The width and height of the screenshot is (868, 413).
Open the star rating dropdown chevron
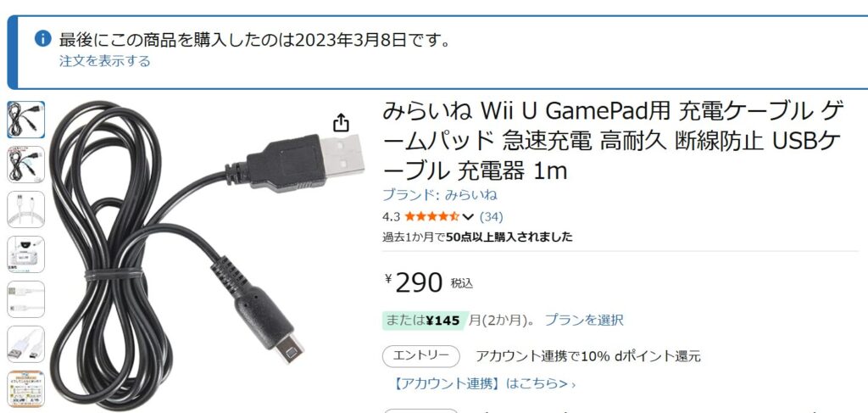(x=468, y=216)
